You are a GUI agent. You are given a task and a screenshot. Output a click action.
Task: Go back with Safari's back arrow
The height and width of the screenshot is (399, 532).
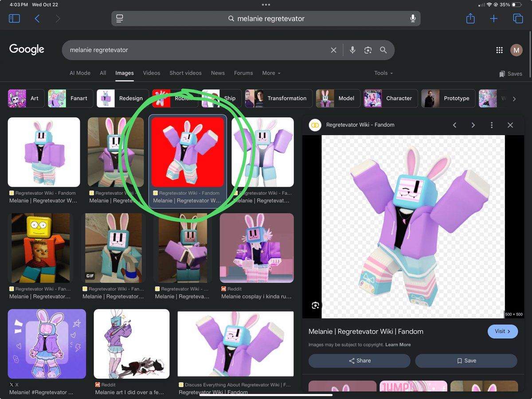click(x=37, y=19)
